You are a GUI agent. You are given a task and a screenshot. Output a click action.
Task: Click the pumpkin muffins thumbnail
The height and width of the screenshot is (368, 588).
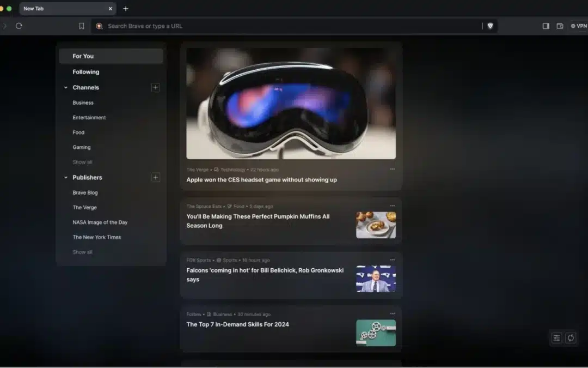pyautogui.click(x=376, y=225)
